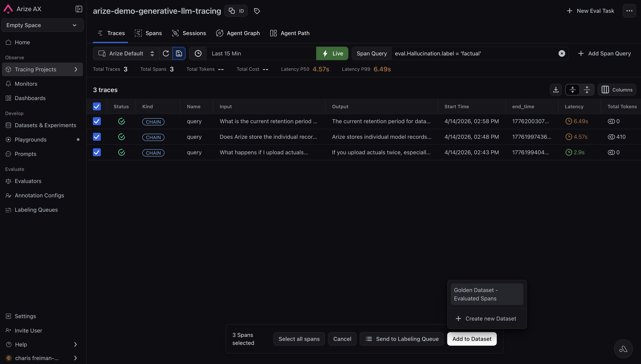Viewport: 641px width, 364px height.
Task: Click success status icon of 6.49s trace
Action: (121, 121)
